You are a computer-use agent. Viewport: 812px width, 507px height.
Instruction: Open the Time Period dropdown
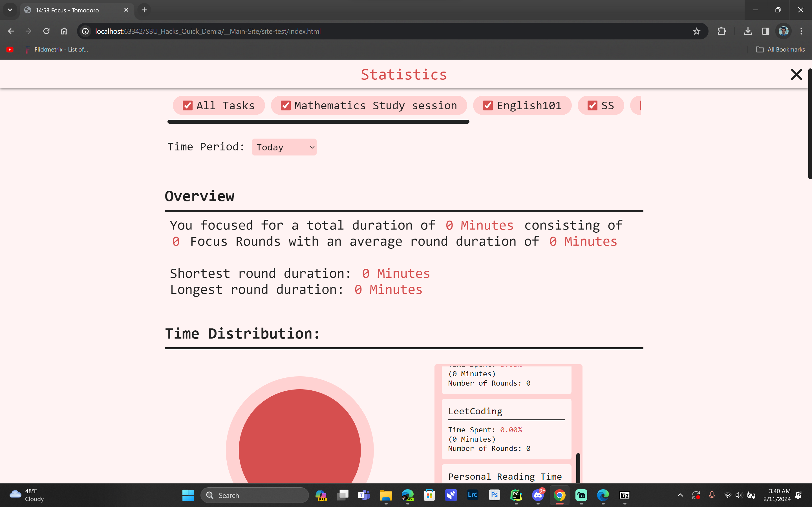pos(284,147)
